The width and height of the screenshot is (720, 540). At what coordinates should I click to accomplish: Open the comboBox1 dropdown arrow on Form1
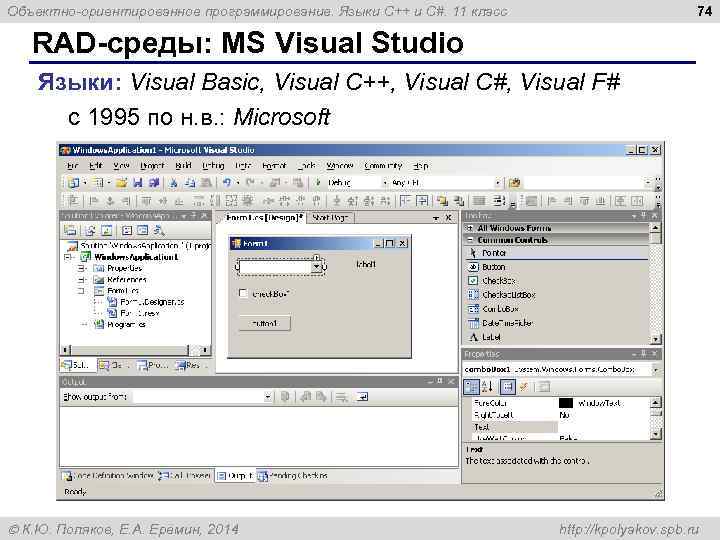tap(317, 266)
